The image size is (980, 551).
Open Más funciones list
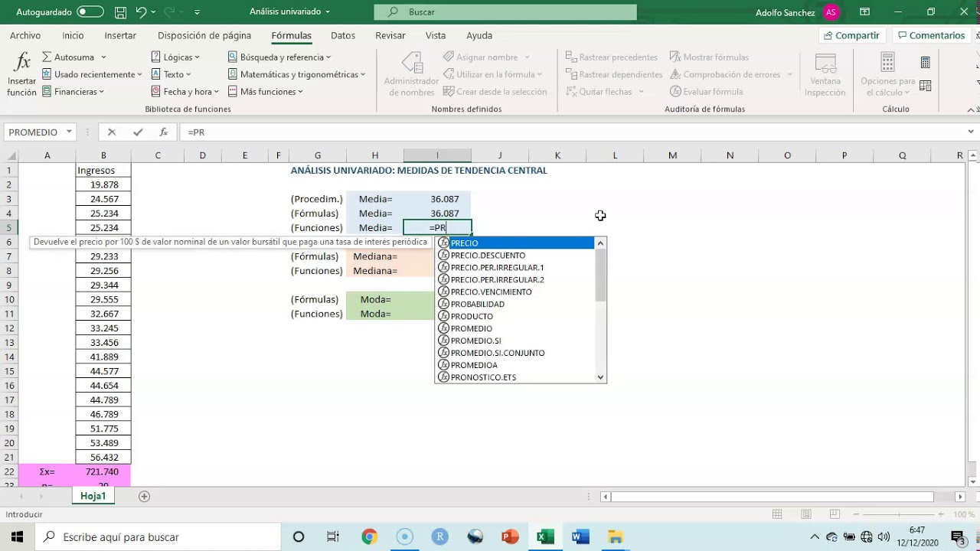point(265,92)
